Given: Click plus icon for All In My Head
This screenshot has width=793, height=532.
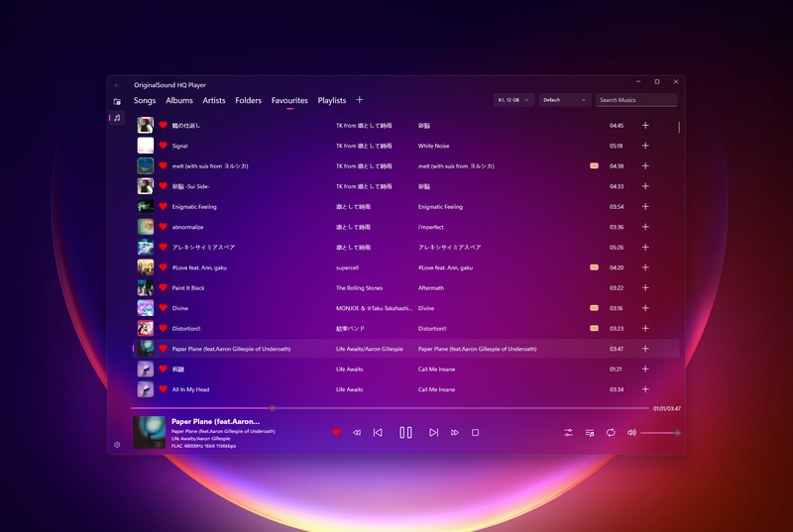Looking at the screenshot, I should pos(645,389).
